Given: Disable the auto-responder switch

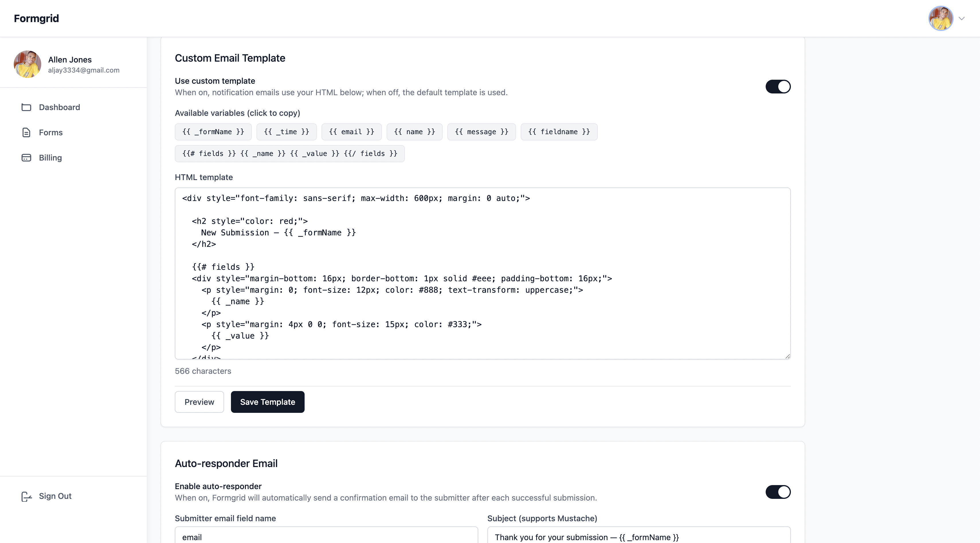Looking at the screenshot, I should pyautogui.click(x=778, y=492).
